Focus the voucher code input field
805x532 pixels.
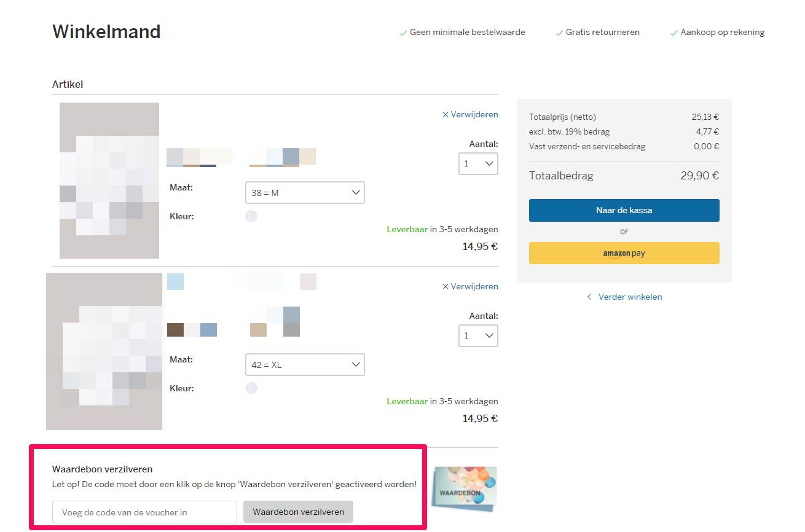144,512
